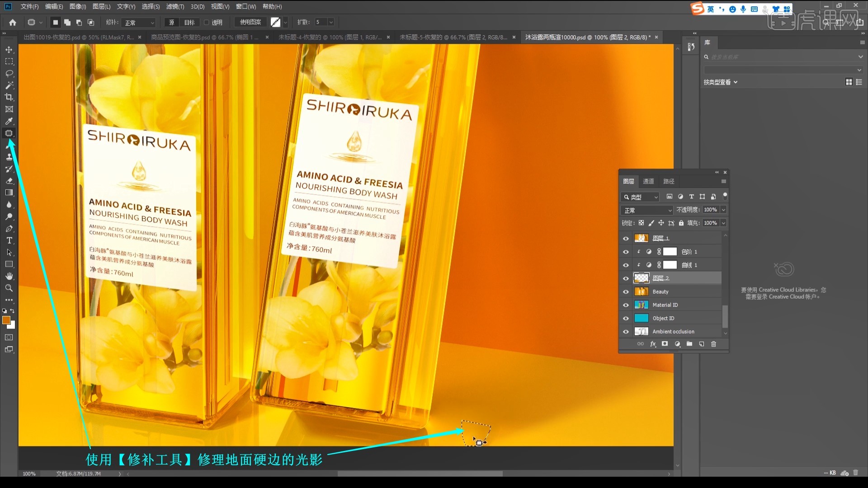Select the Eyedropper tool
The height and width of the screenshot is (488, 868).
pyautogui.click(x=9, y=121)
